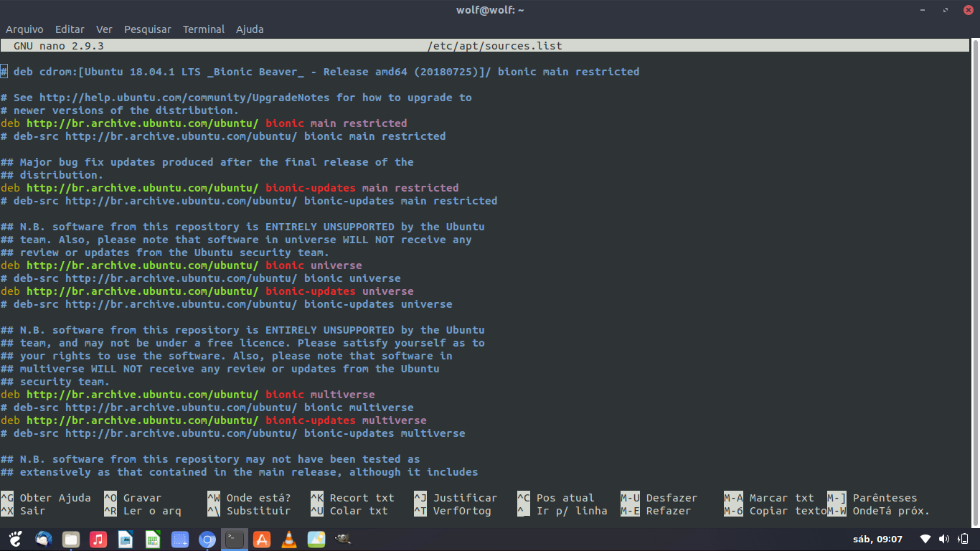Screen dimensions: 980x551
Task: Click the Obter Ajuda shortcut label
Action: click(x=55, y=497)
